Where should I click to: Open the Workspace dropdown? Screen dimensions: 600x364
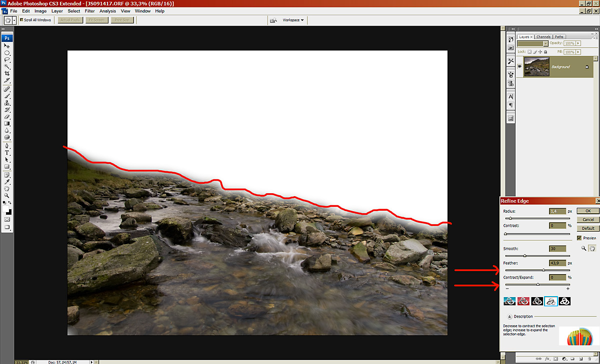click(293, 20)
